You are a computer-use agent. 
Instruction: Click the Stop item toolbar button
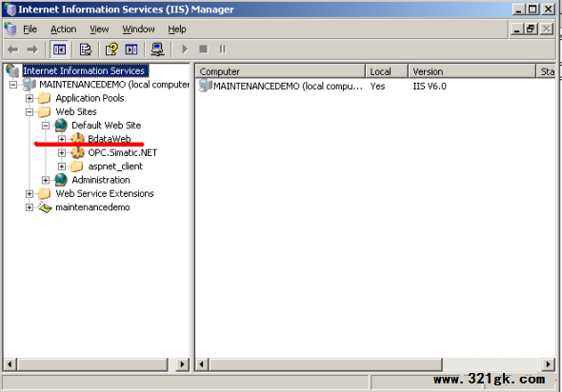coord(203,49)
